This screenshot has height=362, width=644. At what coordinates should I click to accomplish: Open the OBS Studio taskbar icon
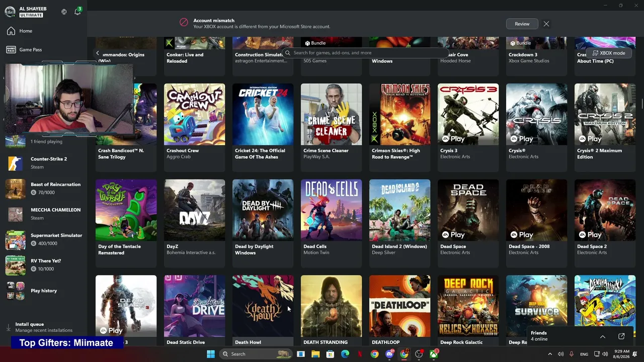[x=419, y=354]
